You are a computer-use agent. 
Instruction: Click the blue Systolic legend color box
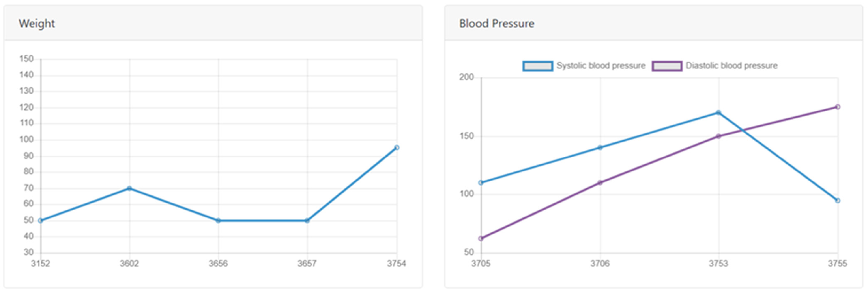point(537,66)
